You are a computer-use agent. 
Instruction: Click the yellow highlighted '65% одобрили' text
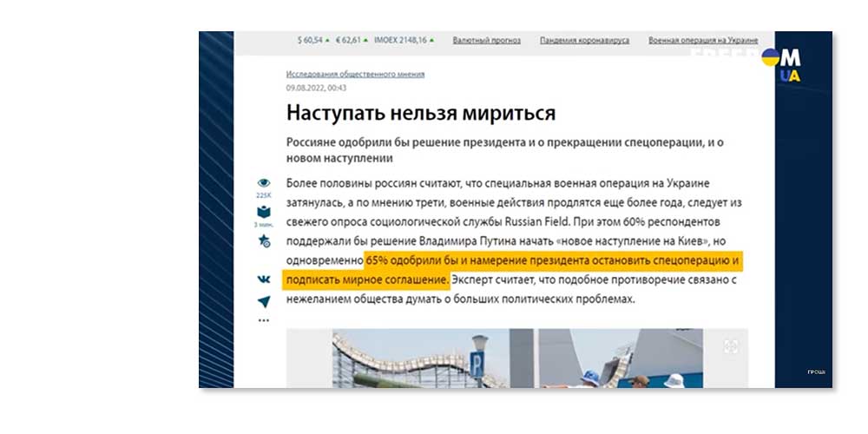pyautogui.click(x=556, y=260)
